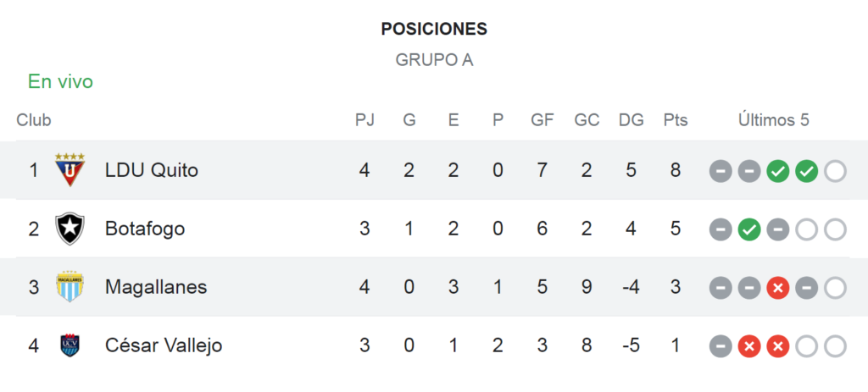Click LDU Quito's empty upcoming match circle

point(835,171)
